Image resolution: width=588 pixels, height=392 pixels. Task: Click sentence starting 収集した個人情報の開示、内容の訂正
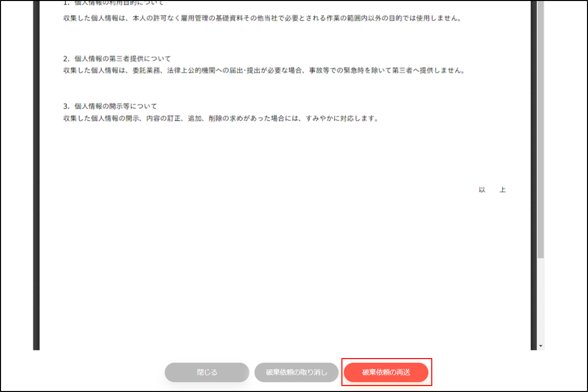point(222,118)
